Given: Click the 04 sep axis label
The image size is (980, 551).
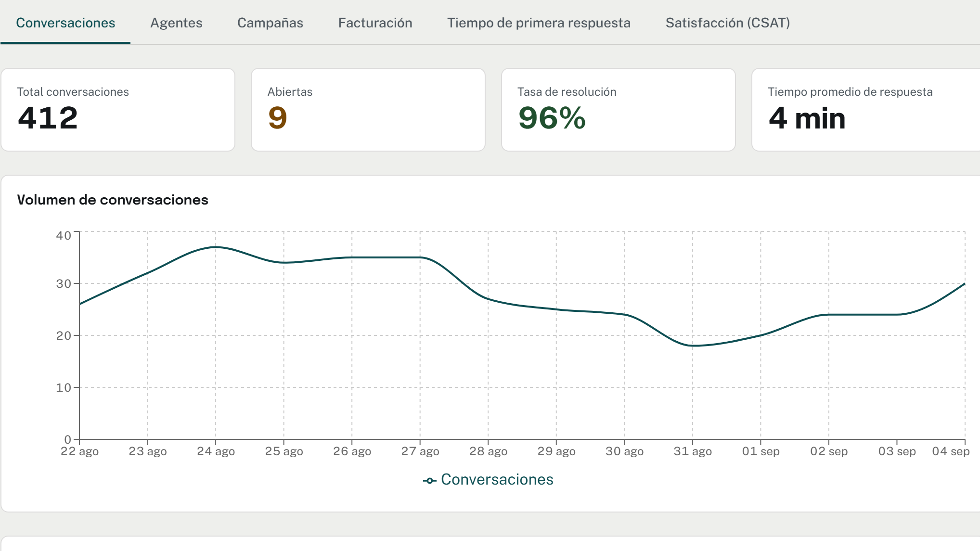Looking at the screenshot, I should 951,451.
